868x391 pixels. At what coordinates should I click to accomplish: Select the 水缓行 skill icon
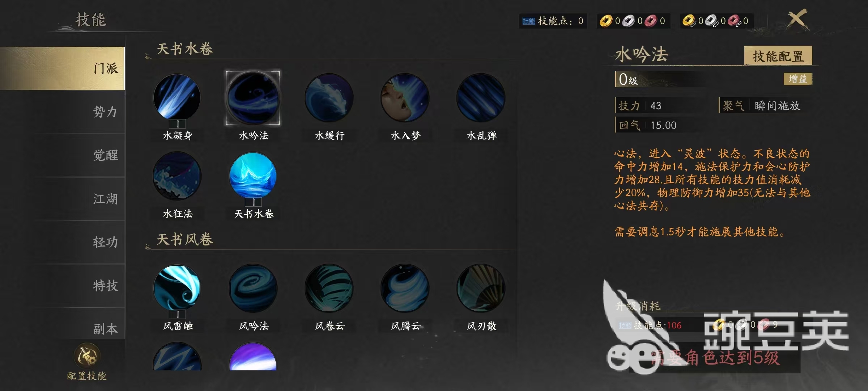[329, 98]
